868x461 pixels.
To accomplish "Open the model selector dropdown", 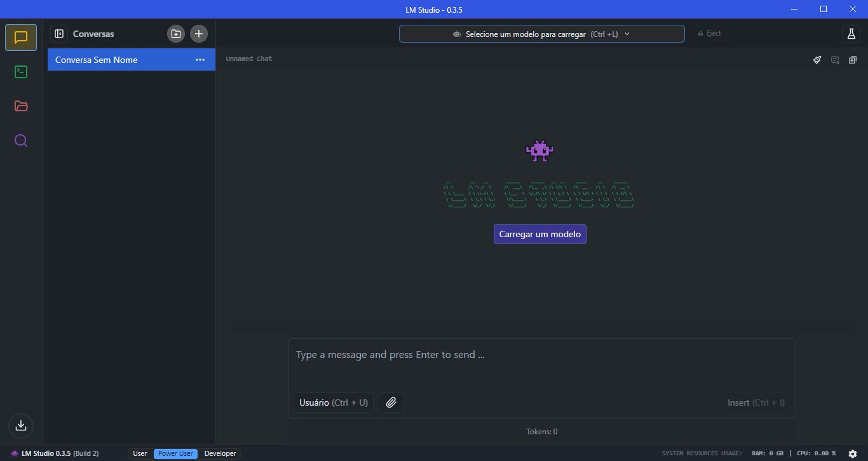I will tap(541, 34).
